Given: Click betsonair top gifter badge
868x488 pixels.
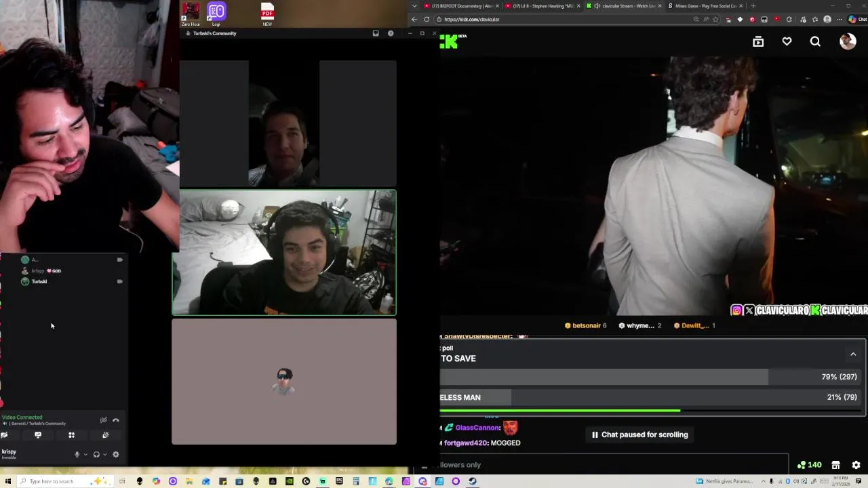Looking at the screenshot, I should click(x=585, y=325).
